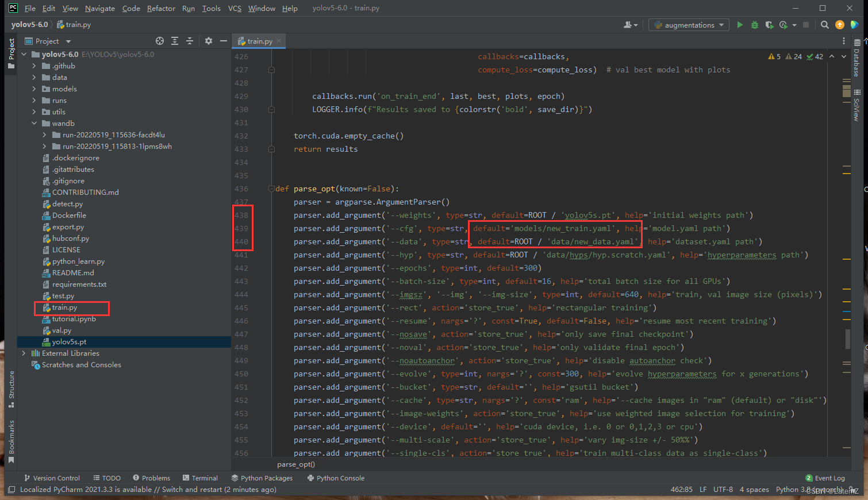Expand the models folder
The width and height of the screenshot is (868, 500).
34,89
